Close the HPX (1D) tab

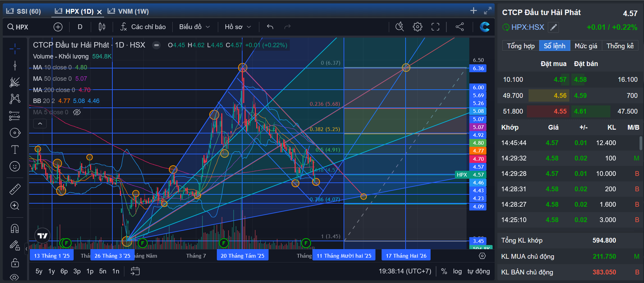pos(99,12)
